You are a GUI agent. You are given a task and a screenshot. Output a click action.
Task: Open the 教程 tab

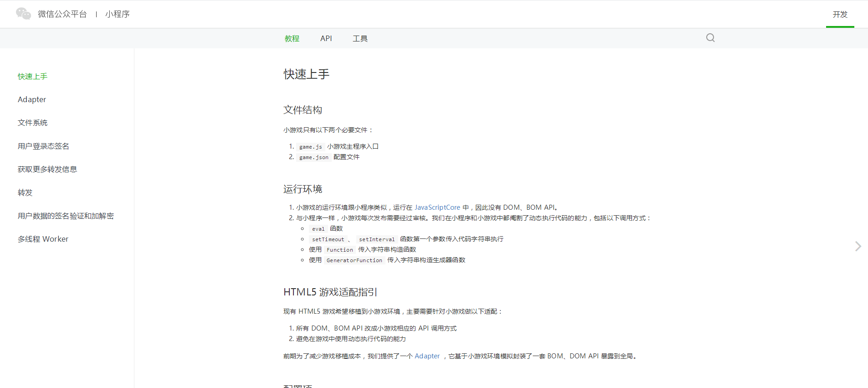coord(292,39)
